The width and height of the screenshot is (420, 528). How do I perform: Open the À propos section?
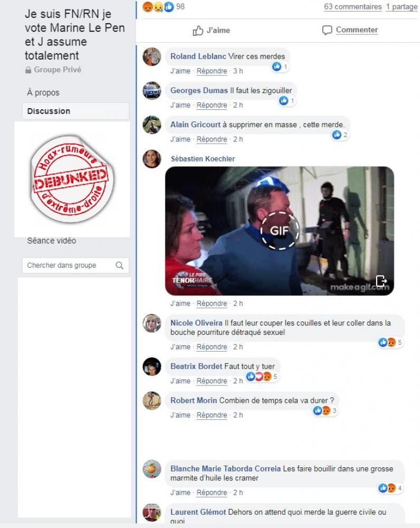coord(43,92)
